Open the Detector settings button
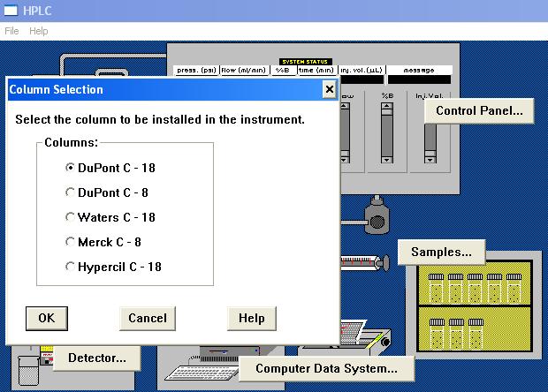 click(97, 358)
